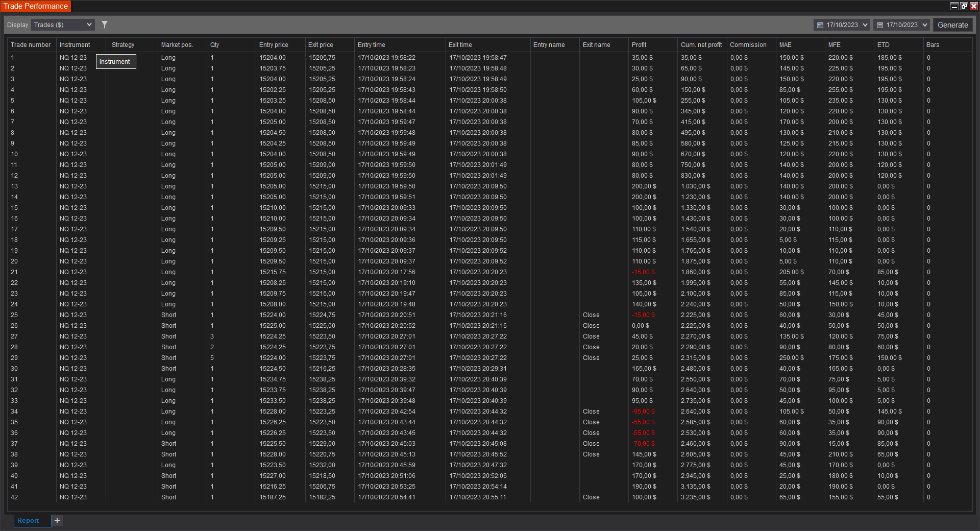
Task: Select NQ 12-23 in trade 1 row
Action: tap(73, 58)
